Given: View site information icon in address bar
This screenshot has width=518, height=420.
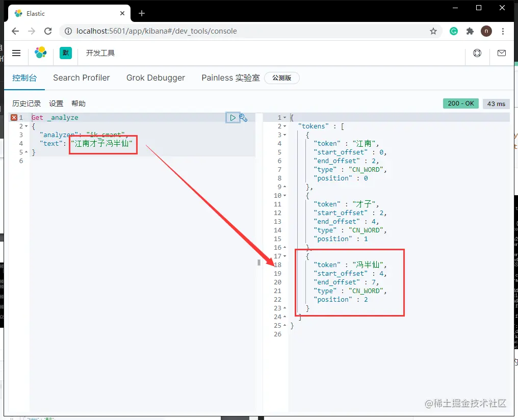Looking at the screenshot, I should (x=68, y=31).
